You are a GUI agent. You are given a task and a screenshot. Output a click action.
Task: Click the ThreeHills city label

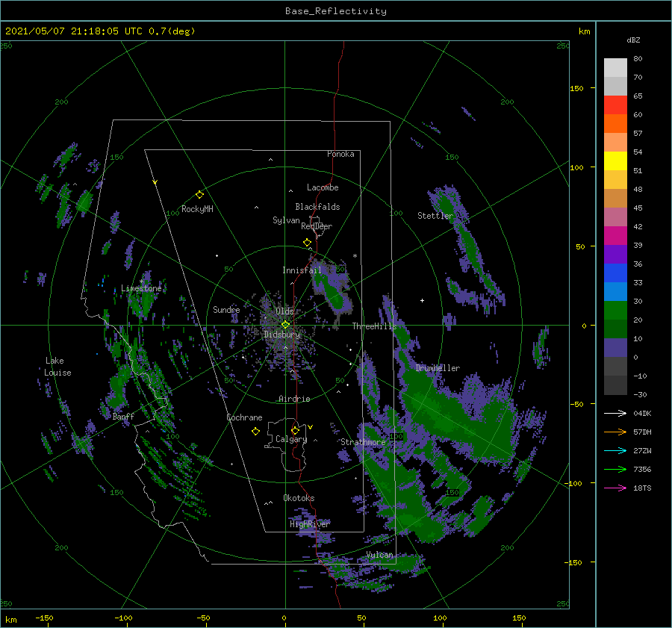click(x=375, y=326)
